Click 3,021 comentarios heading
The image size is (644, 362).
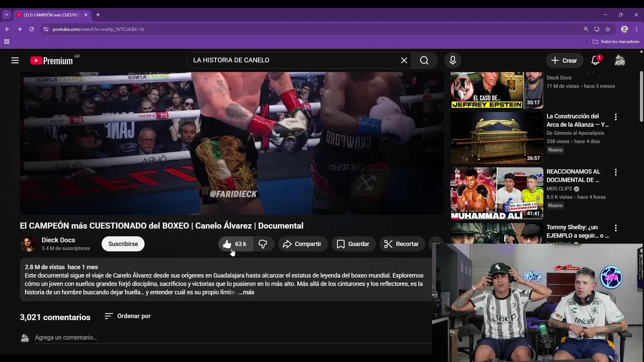tap(55, 317)
